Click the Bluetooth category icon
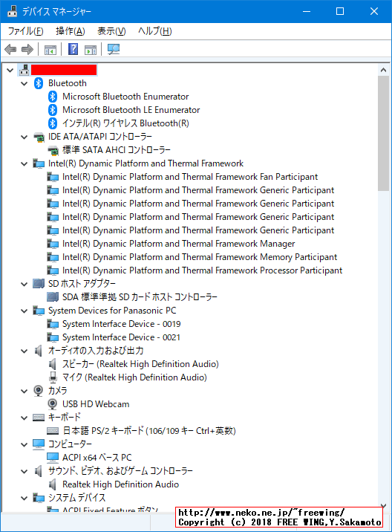Viewport: 392px width, 532px height. pyautogui.click(x=39, y=83)
